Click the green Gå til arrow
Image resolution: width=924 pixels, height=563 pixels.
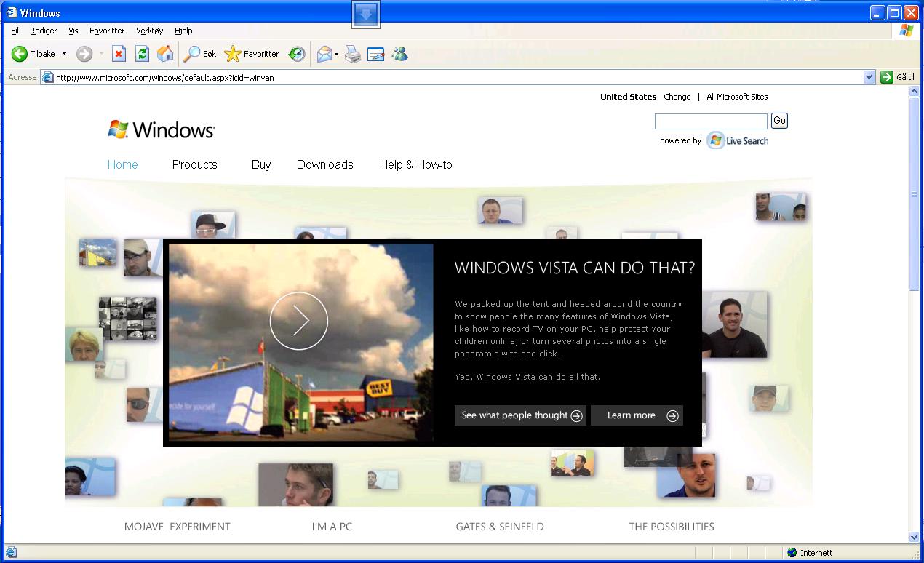(886, 77)
